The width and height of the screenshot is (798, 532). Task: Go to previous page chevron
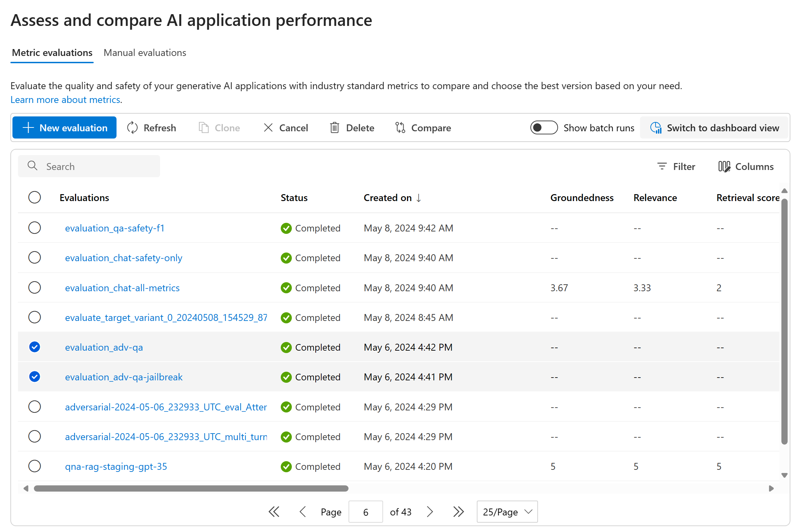pos(303,512)
